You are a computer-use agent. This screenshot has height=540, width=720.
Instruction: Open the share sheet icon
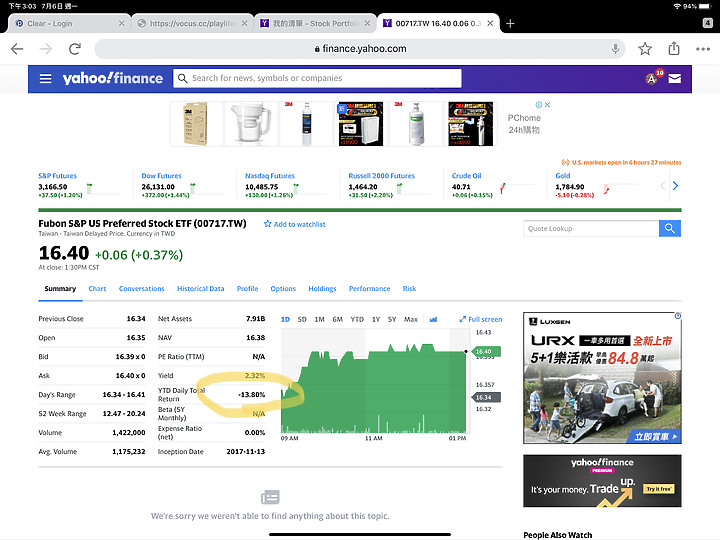tap(674, 48)
